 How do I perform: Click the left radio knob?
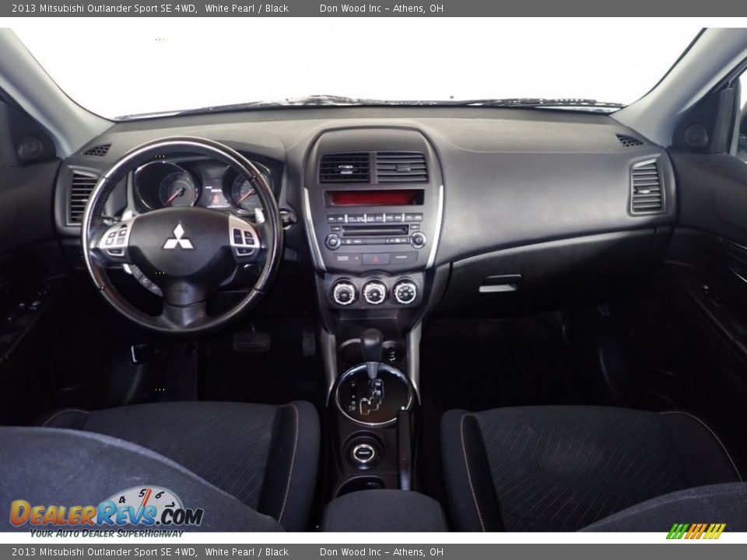pos(332,241)
